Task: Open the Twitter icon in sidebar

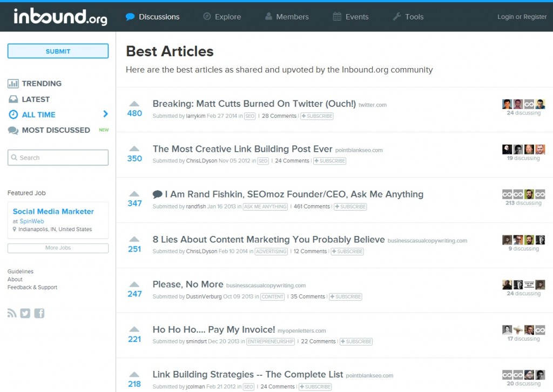Action: point(25,313)
